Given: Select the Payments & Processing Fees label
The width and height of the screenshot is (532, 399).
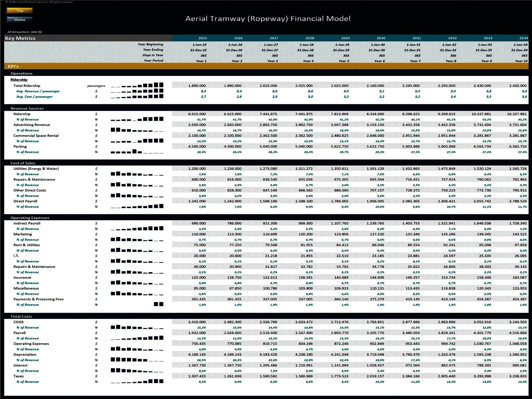Looking at the screenshot, I should [x=39, y=299].
